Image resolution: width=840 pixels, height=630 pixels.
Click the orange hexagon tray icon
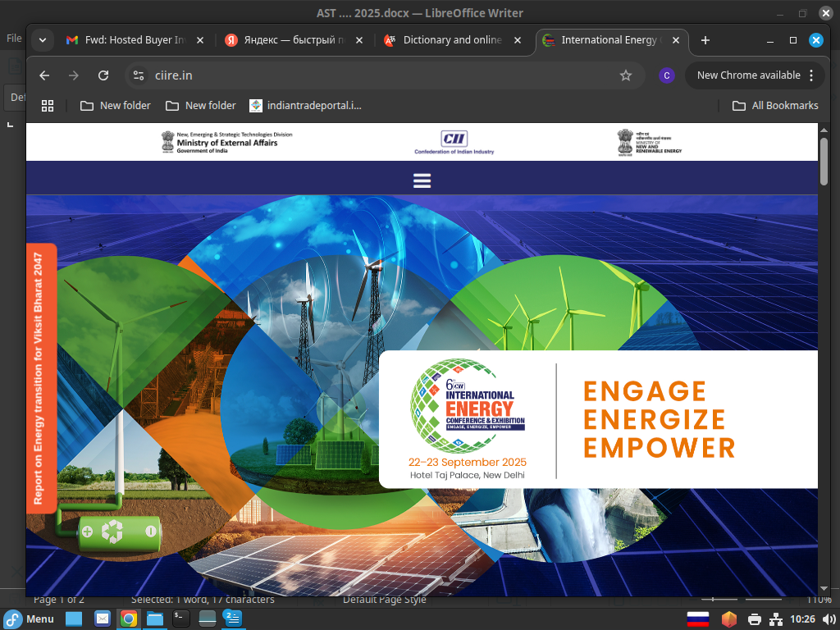pyautogui.click(x=728, y=620)
